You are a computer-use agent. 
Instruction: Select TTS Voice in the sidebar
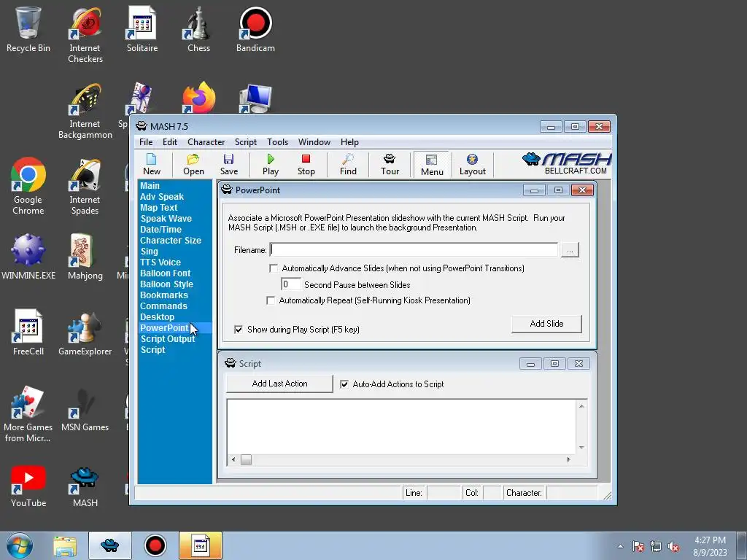(x=160, y=262)
